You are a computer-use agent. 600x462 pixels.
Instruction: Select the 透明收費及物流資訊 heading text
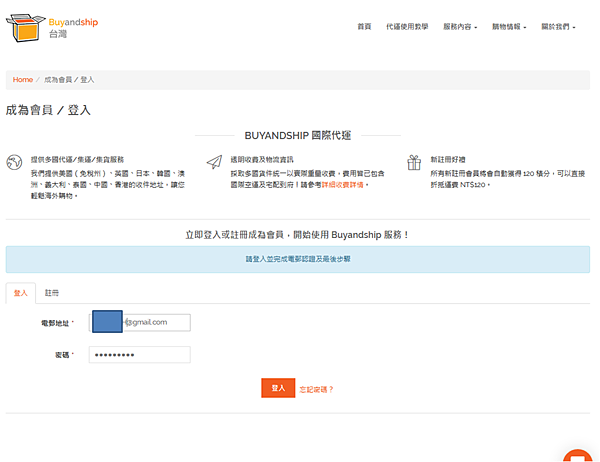point(262,160)
